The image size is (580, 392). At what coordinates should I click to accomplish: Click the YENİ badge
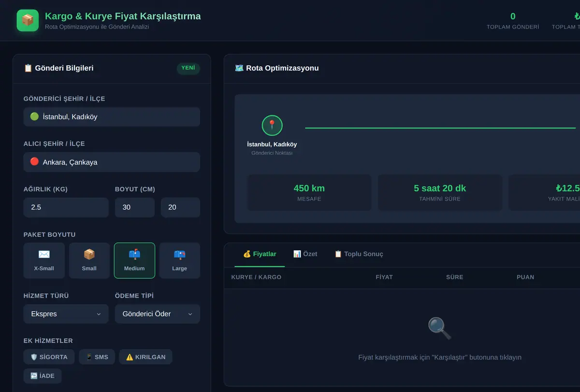pos(188,68)
